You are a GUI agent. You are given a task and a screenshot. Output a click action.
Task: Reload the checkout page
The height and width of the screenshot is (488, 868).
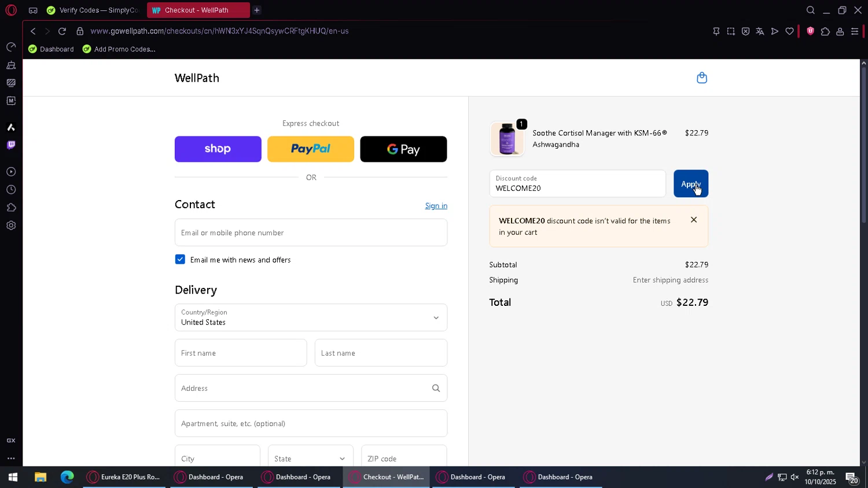tap(62, 31)
